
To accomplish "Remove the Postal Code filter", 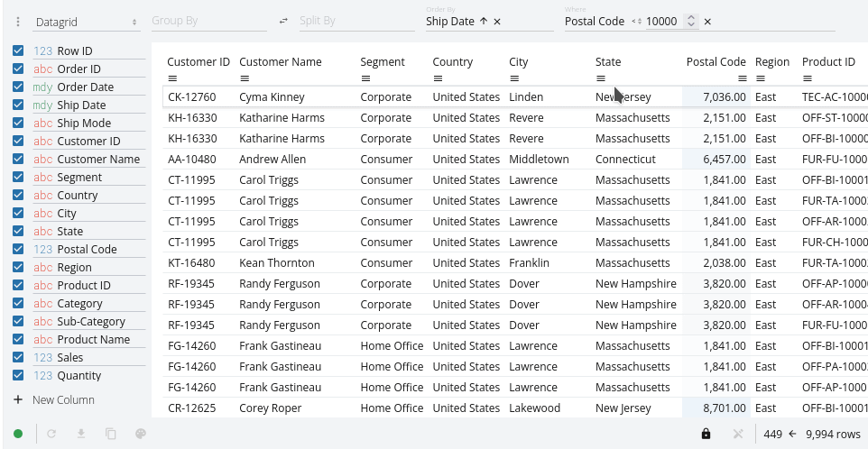I will tap(707, 22).
